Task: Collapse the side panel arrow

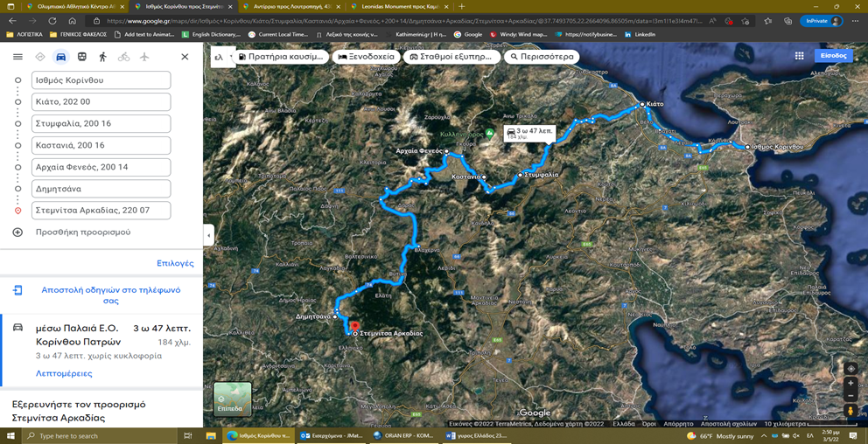Action: [209, 235]
